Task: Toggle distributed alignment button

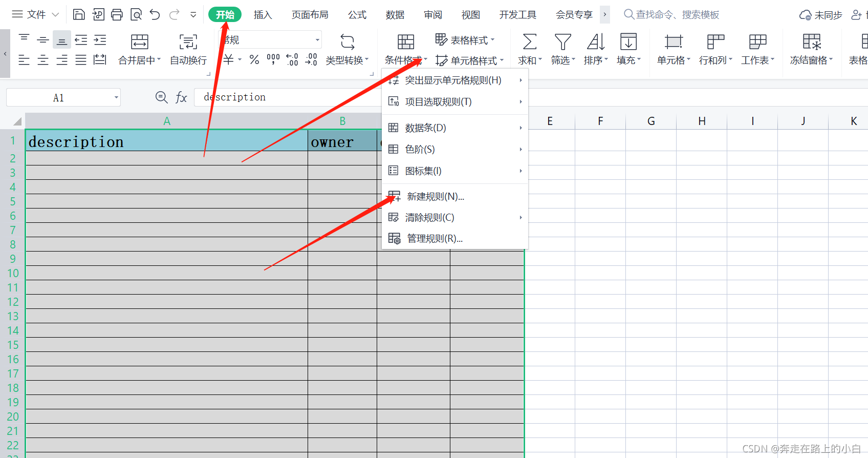Action: pos(100,60)
